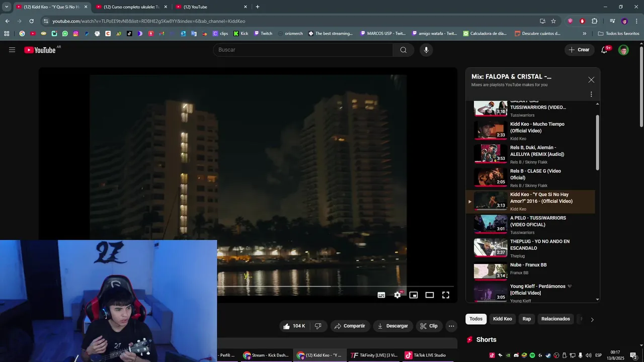Open Stream - Kick Dashboard taskbar window

coord(266,355)
